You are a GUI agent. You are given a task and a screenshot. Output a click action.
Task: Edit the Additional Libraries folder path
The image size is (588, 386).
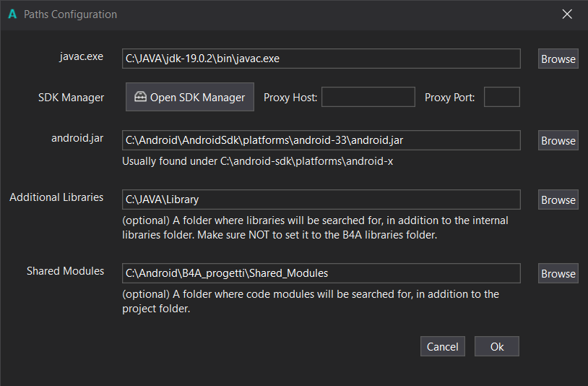pyautogui.click(x=321, y=200)
